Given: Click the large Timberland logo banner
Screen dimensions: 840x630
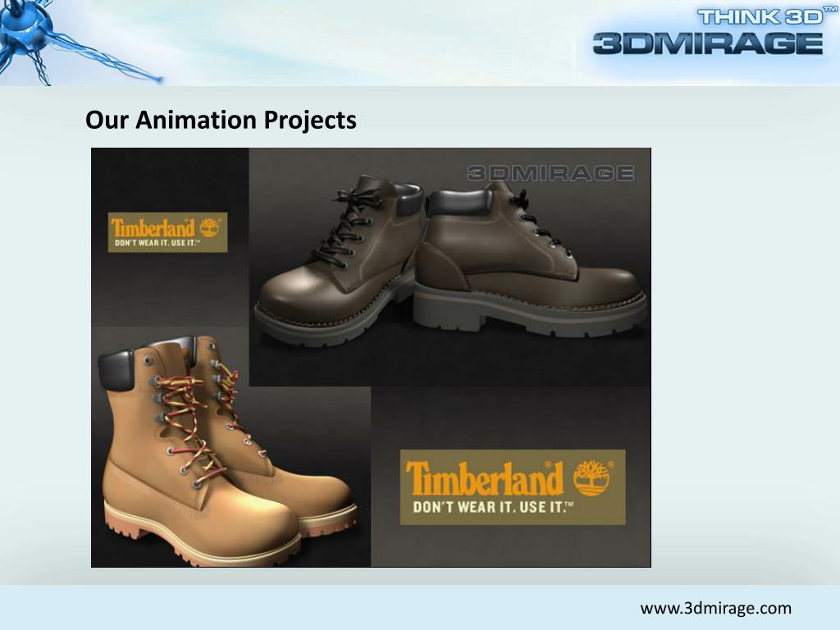Looking at the screenshot, I should [513, 487].
